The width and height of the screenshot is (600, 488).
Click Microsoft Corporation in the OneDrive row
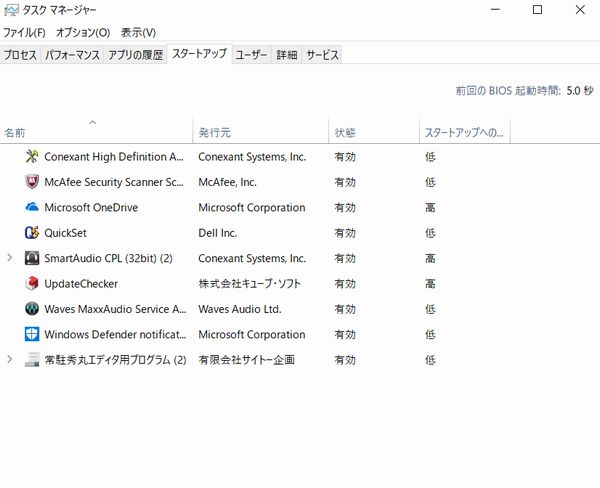click(x=252, y=207)
